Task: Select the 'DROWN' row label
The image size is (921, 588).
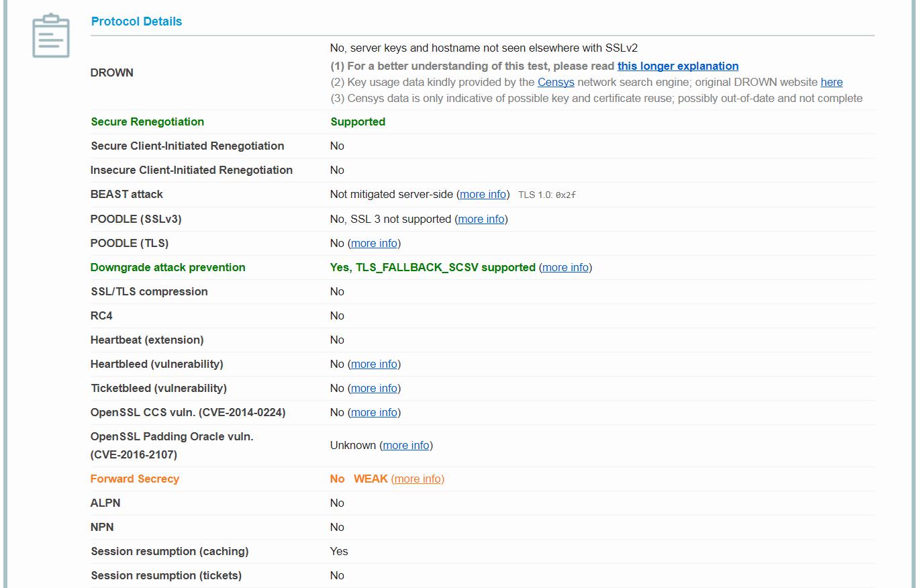Action: click(112, 72)
